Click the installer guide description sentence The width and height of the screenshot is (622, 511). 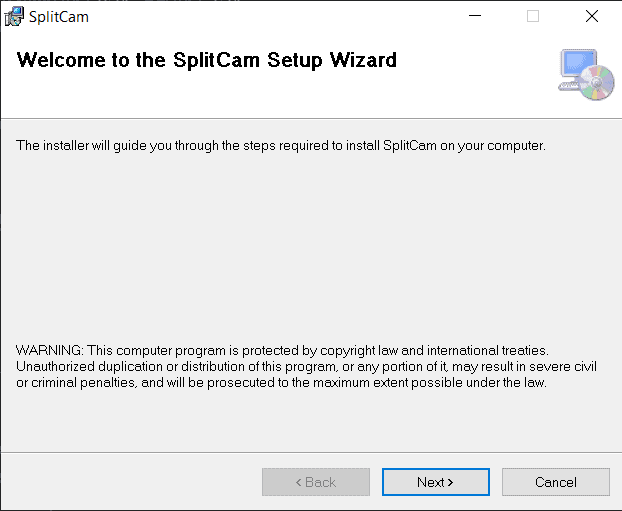(281, 146)
